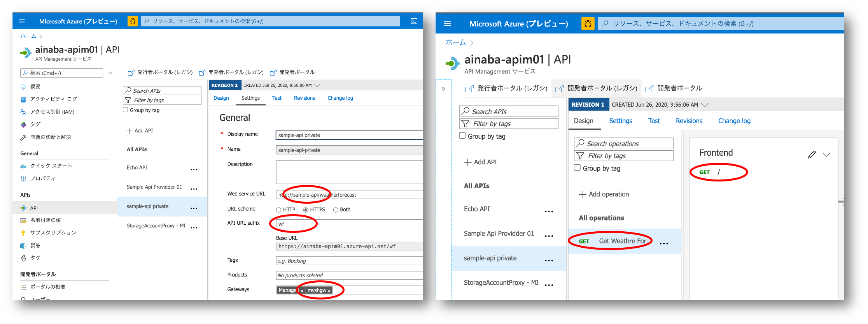Open hamburger menu in left Azure window

22,21
